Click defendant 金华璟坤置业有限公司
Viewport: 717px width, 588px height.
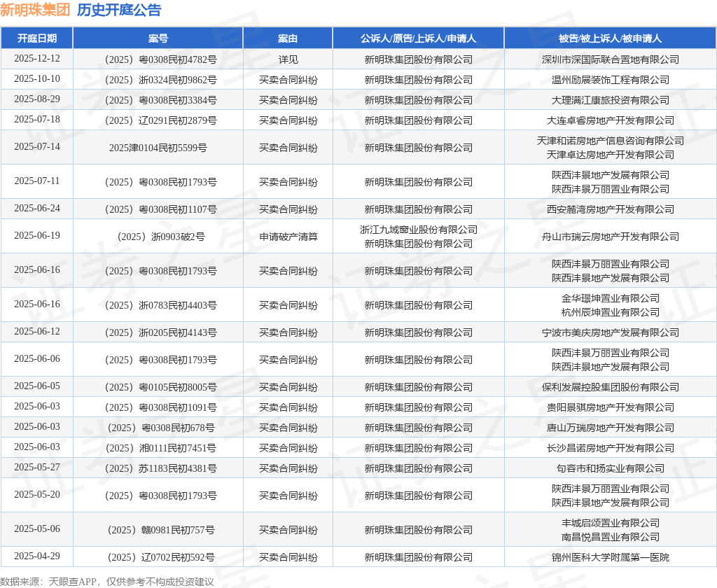point(610,298)
